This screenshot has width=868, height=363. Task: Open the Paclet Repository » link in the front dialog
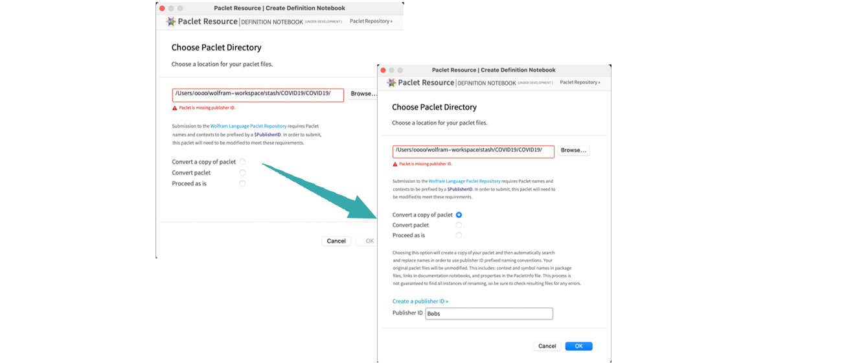pos(580,83)
